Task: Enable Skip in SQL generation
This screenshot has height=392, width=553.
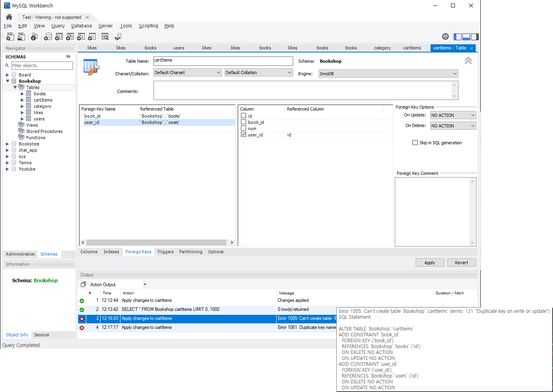Action: (415, 143)
